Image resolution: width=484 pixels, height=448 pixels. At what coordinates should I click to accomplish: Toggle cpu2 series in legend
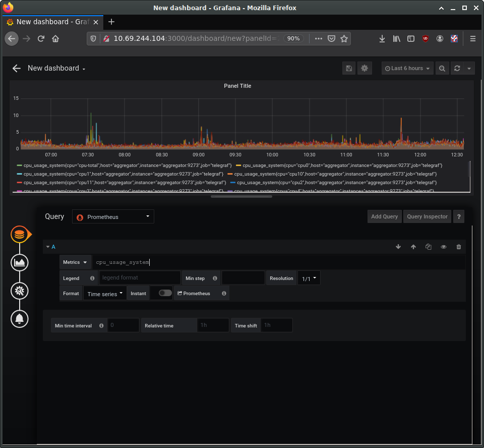[337, 183]
